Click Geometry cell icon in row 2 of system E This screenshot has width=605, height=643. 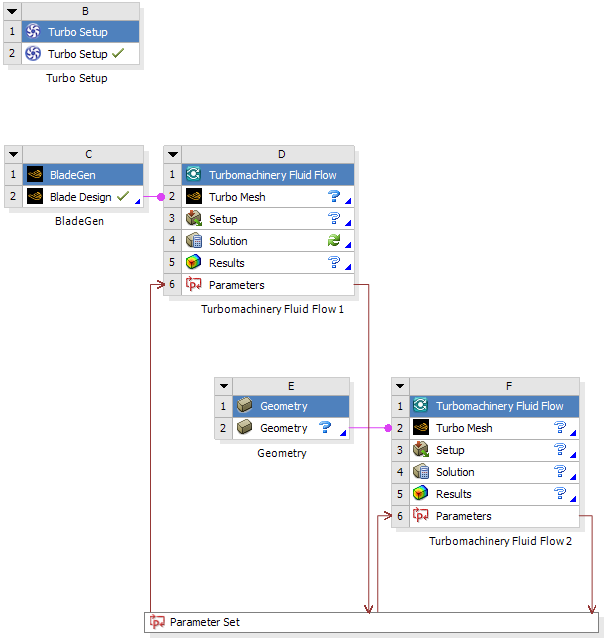(x=245, y=428)
